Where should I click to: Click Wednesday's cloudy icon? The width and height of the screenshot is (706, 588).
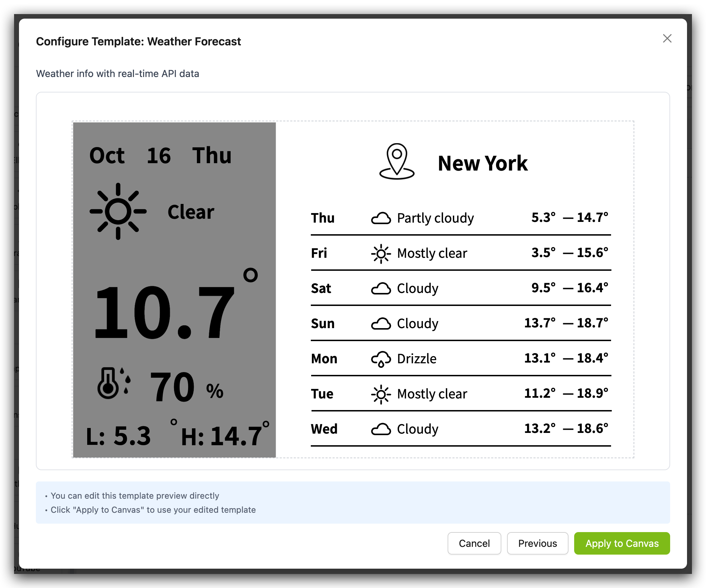tap(381, 429)
